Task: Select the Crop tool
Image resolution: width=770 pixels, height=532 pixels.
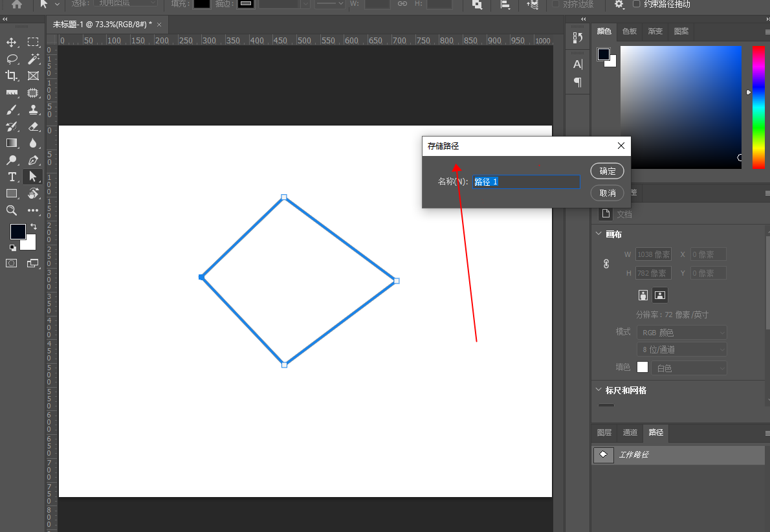Action: (x=12, y=76)
